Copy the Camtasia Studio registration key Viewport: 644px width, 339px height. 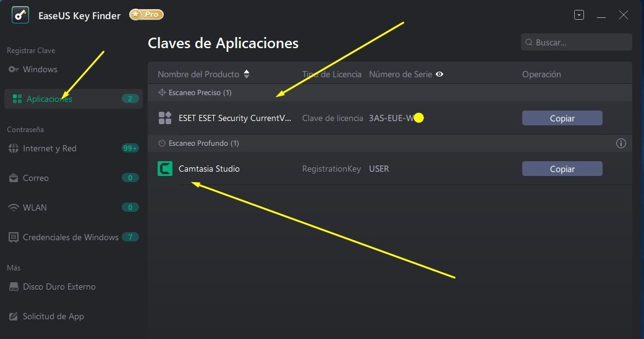(562, 169)
